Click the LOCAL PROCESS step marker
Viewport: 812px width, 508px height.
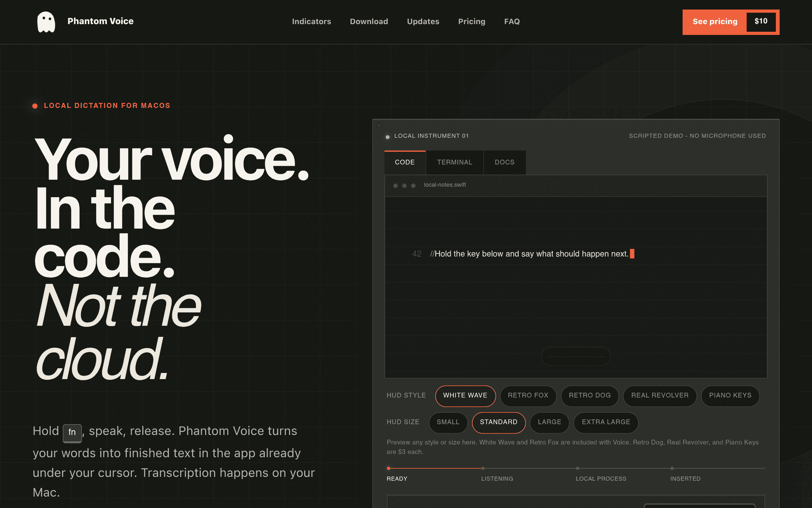click(x=578, y=468)
